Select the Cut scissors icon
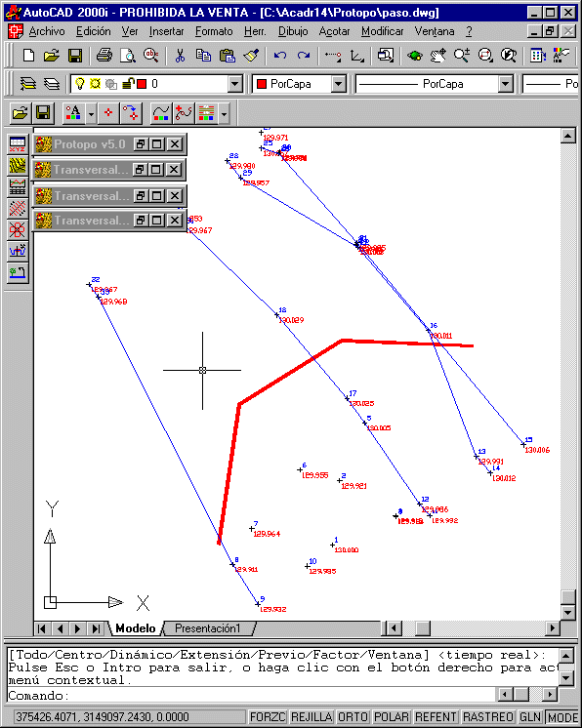 click(x=180, y=57)
